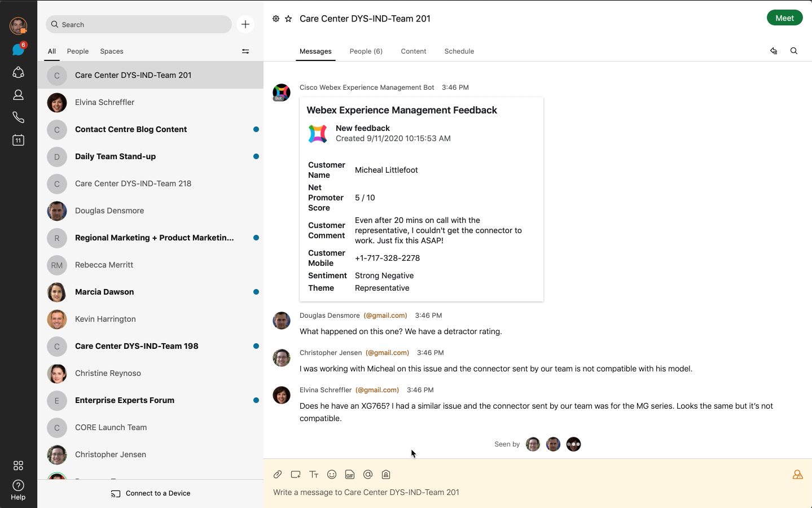Open the app hub grid icon
This screenshot has width=812, height=508.
point(18,465)
